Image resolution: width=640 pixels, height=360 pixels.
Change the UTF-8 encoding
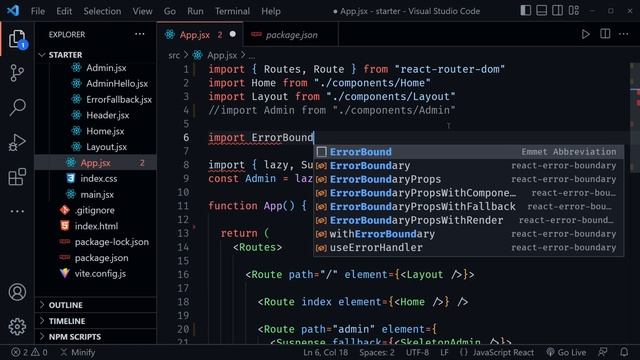tap(417, 352)
